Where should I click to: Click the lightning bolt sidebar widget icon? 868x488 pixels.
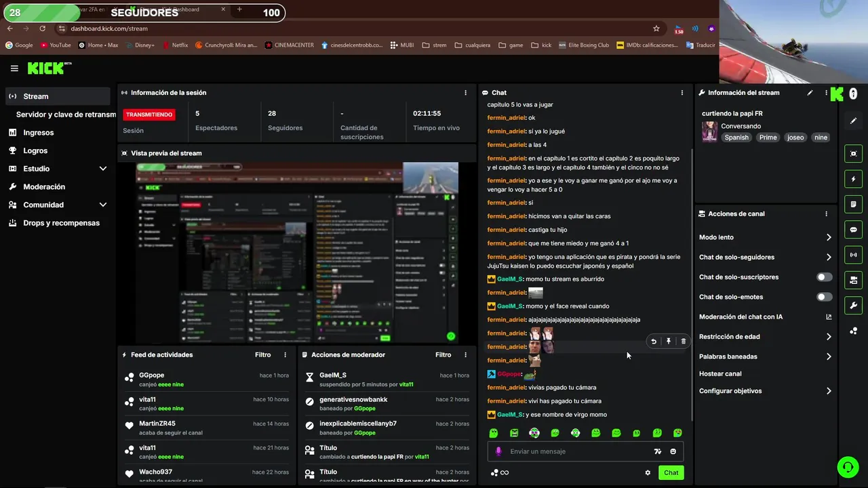pos(853,180)
